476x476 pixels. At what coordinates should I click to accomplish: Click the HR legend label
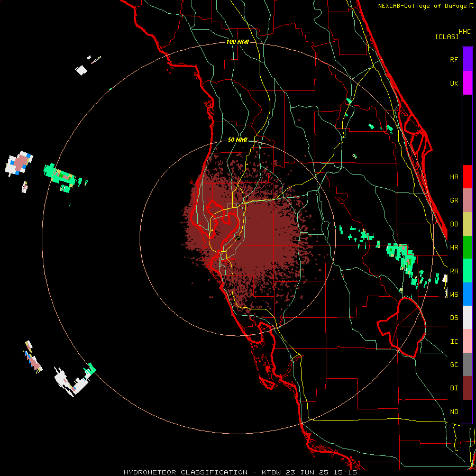(454, 248)
